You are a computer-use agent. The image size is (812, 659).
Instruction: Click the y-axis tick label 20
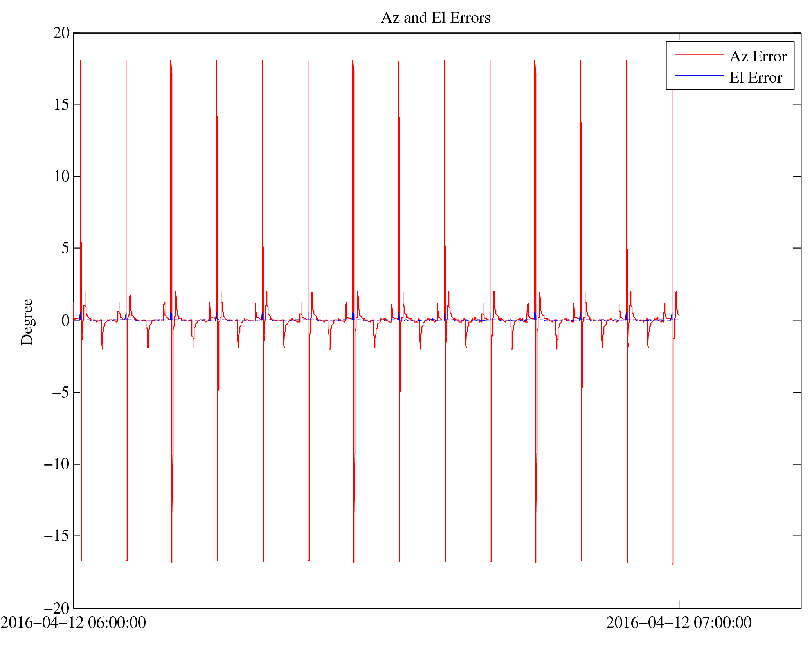tap(61, 33)
